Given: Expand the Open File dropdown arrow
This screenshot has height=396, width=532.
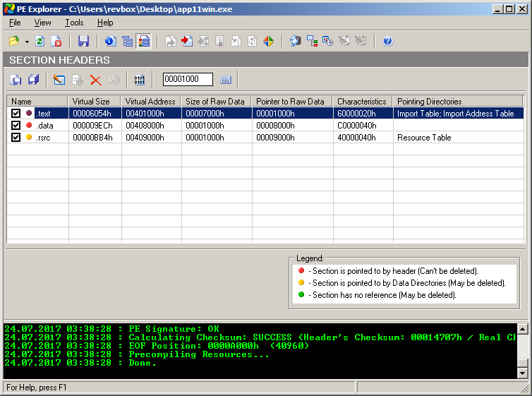Looking at the screenshot, I should pos(27,42).
